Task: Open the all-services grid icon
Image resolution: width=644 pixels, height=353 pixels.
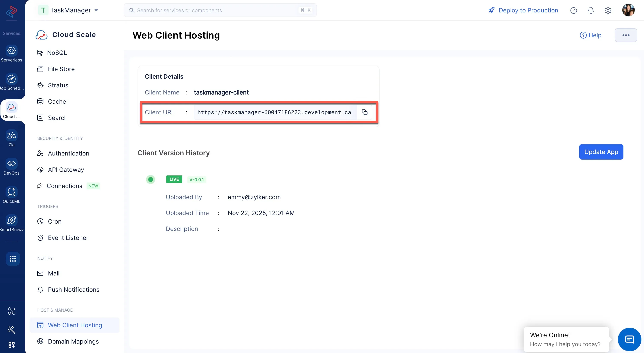Action: pyautogui.click(x=13, y=259)
